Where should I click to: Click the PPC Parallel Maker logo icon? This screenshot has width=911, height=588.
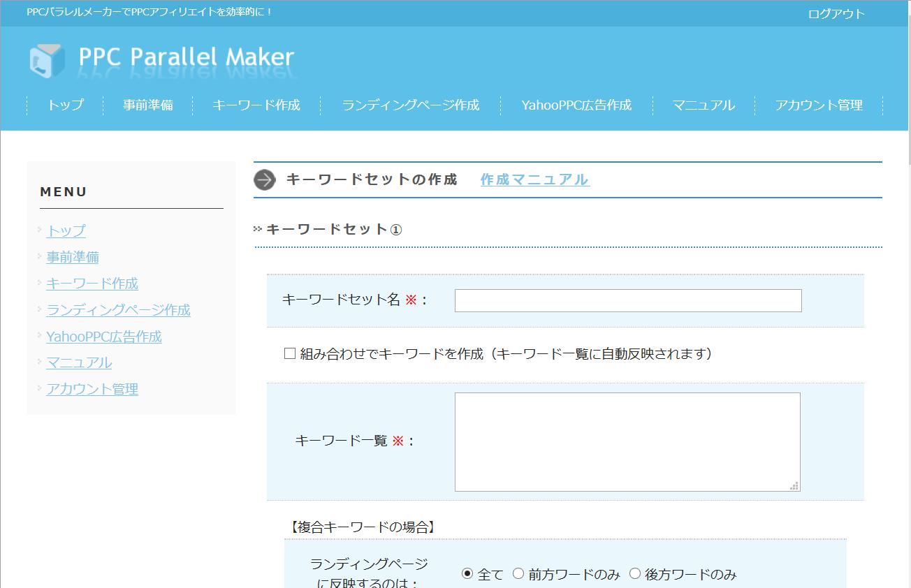pos(47,60)
